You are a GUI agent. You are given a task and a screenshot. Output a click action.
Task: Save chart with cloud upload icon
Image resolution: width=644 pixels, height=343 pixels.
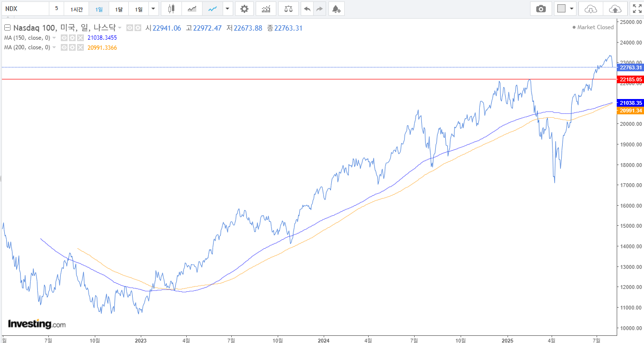tap(615, 9)
